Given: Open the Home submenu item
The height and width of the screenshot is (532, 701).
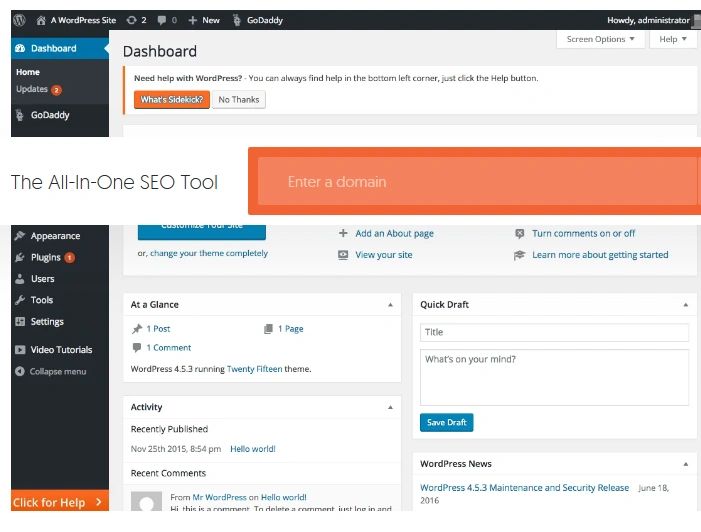Looking at the screenshot, I should (28, 72).
